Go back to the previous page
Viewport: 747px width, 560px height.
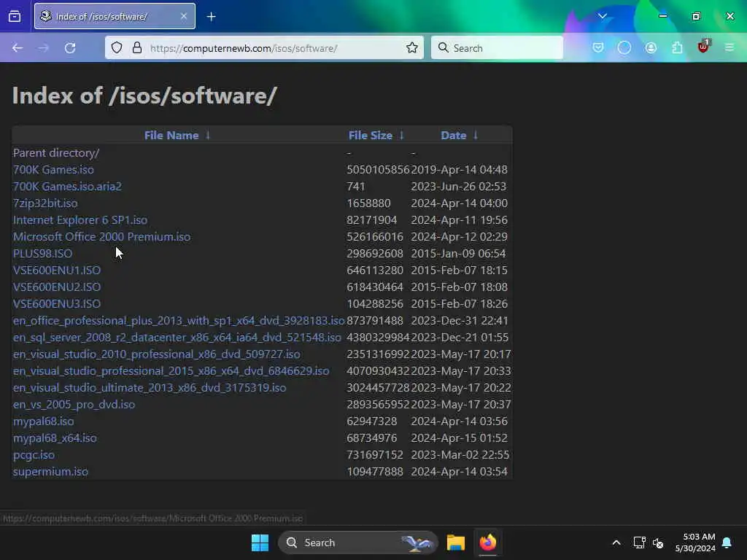18,48
